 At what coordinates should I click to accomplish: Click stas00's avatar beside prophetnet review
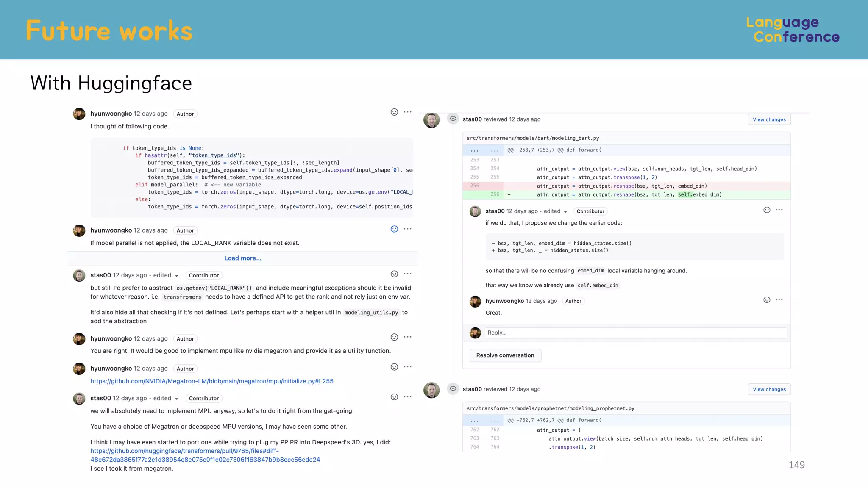point(431,390)
